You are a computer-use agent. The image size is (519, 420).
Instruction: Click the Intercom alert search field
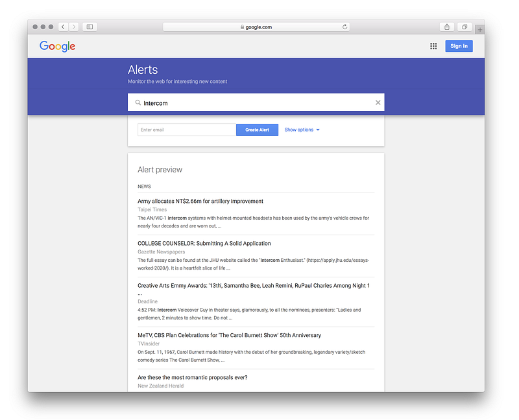point(256,102)
